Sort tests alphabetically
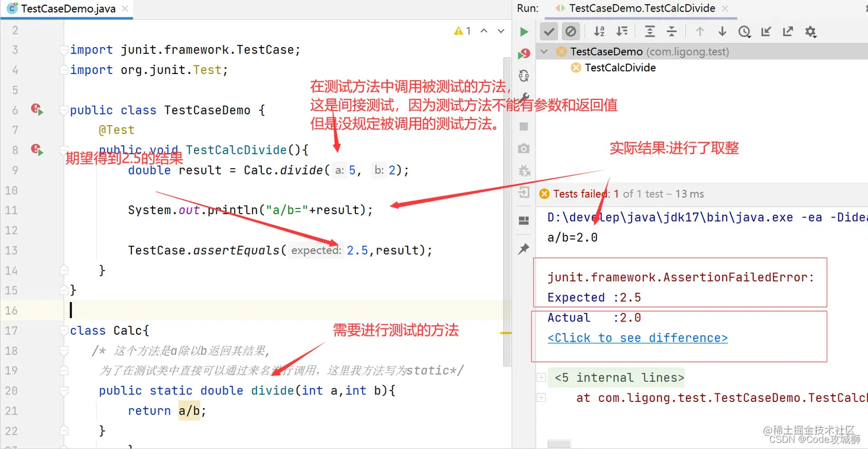 [599, 32]
